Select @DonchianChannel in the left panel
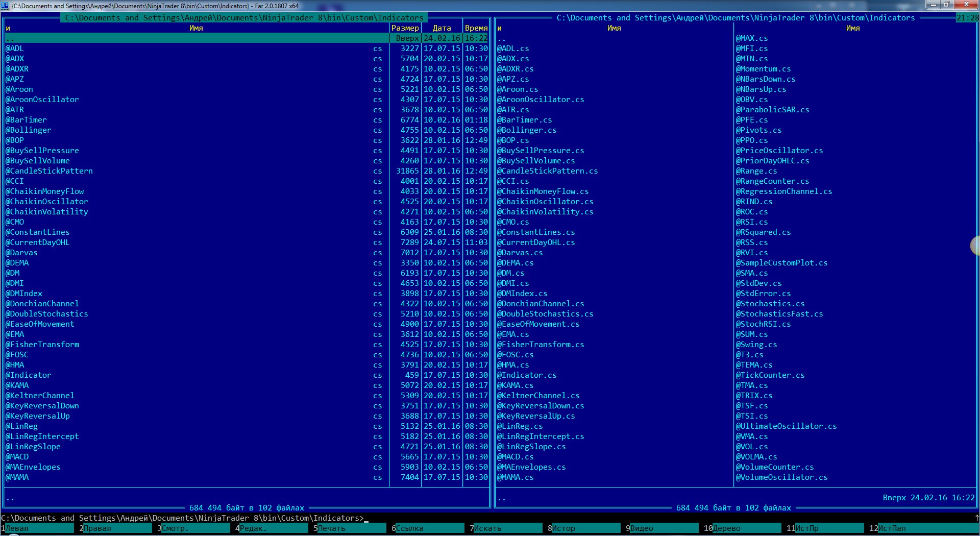The height and width of the screenshot is (536, 980). click(42, 304)
